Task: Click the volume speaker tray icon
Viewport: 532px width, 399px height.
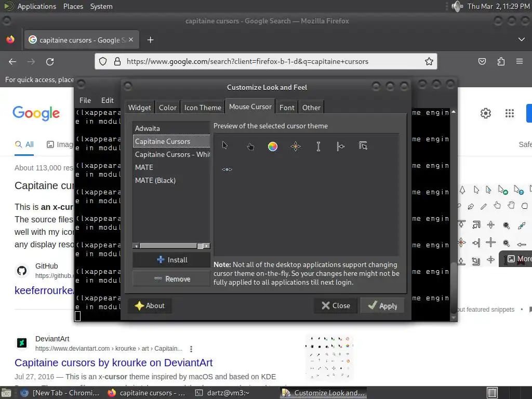Action: coord(457,6)
